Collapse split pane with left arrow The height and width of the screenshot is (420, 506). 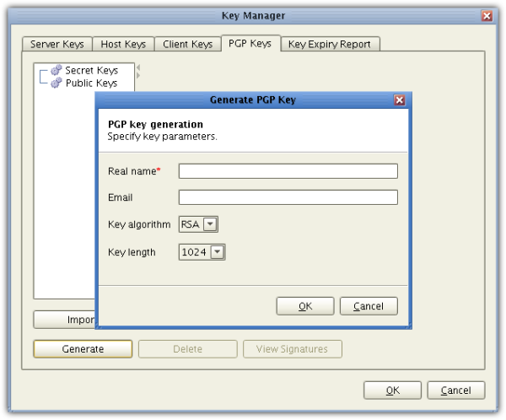[138, 68]
